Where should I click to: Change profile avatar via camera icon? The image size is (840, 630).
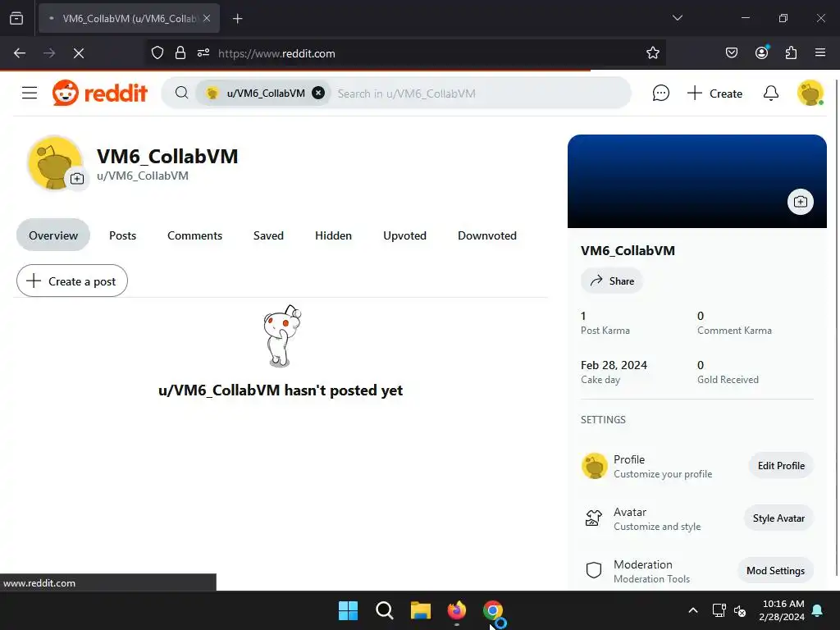point(77,178)
